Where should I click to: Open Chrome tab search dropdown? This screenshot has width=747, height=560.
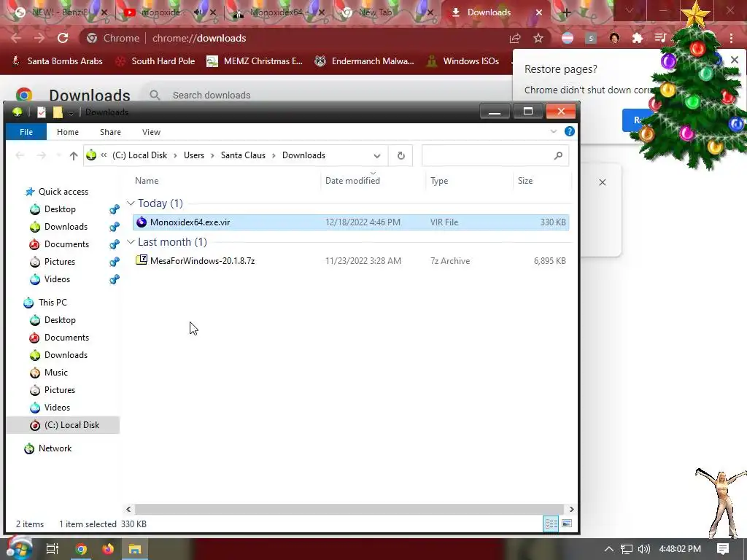point(630,11)
